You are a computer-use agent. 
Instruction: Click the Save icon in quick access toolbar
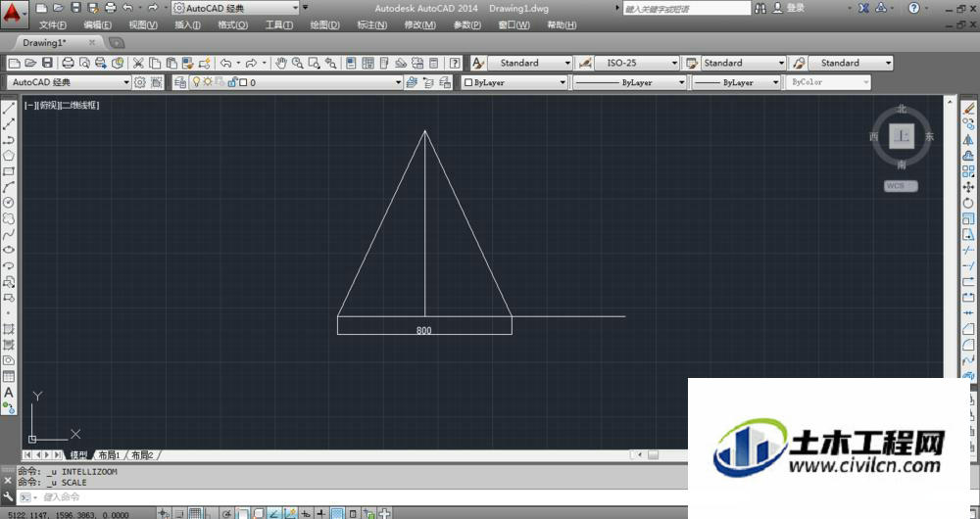click(x=75, y=8)
